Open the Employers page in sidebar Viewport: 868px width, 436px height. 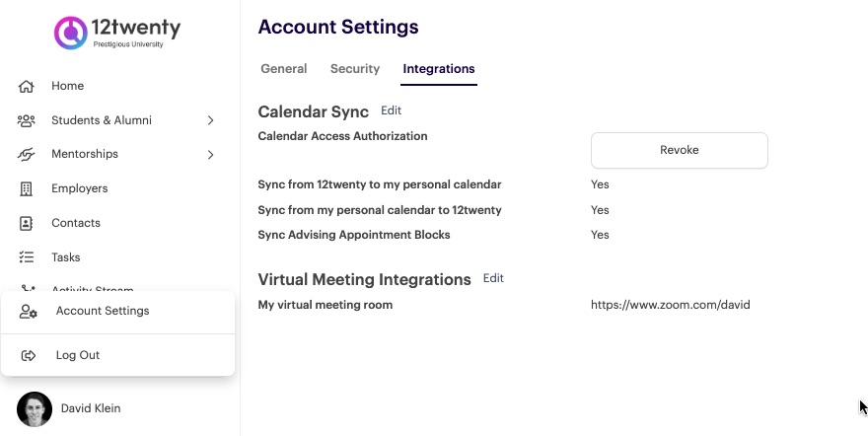click(80, 188)
